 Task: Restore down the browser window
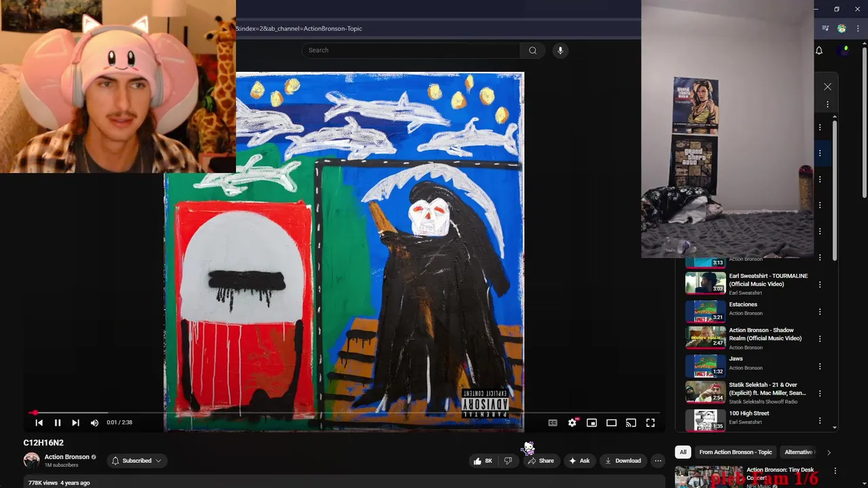point(837,9)
